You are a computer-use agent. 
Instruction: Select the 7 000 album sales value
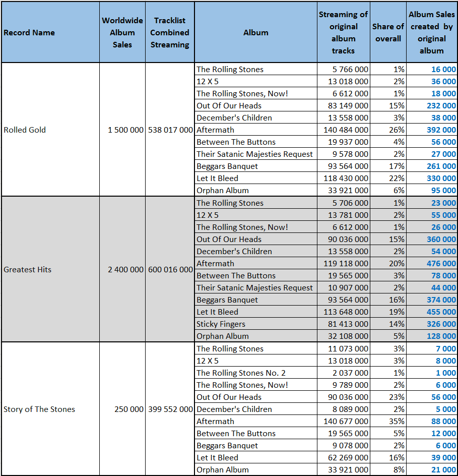[446, 348]
